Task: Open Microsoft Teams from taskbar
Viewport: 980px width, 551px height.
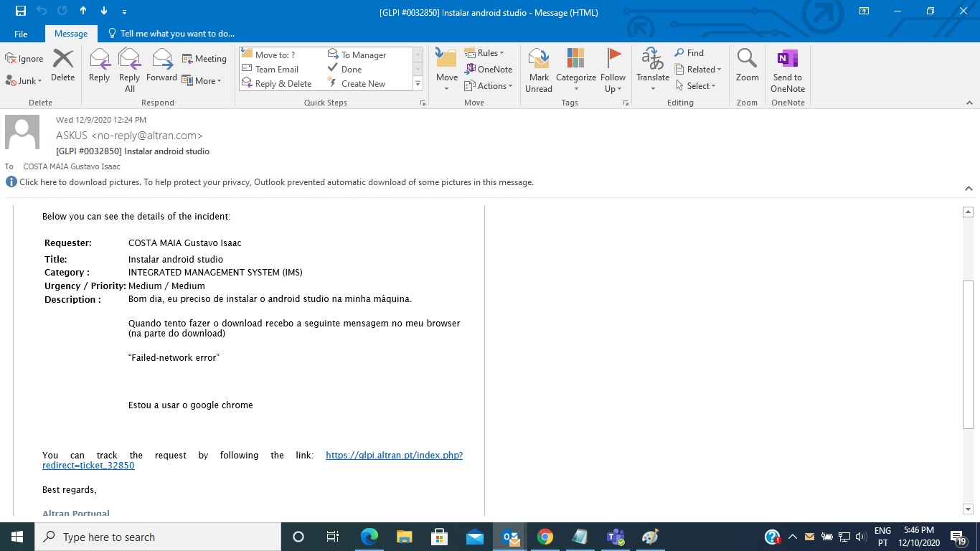Action: point(616,537)
